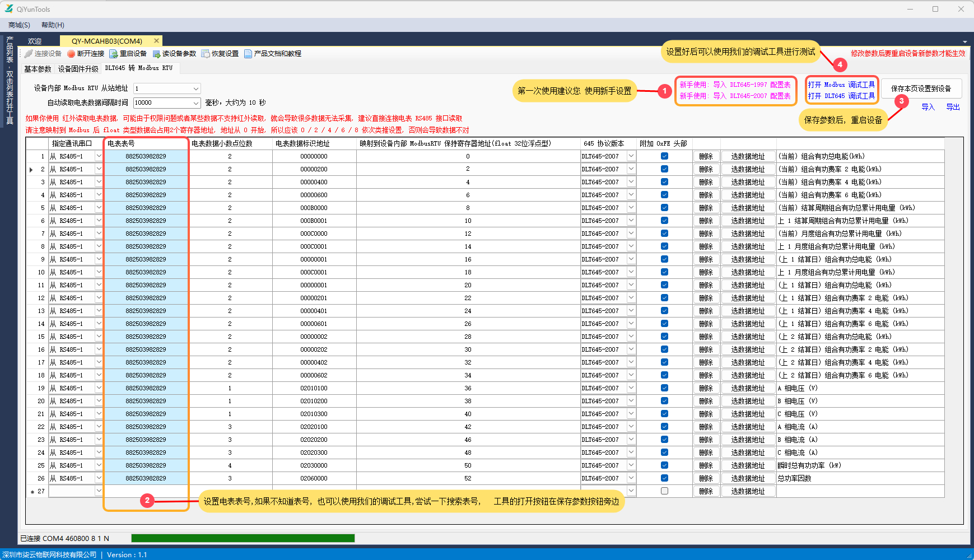
Task: Enable the 0xFE checkbox on row 27
Action: 664,491
